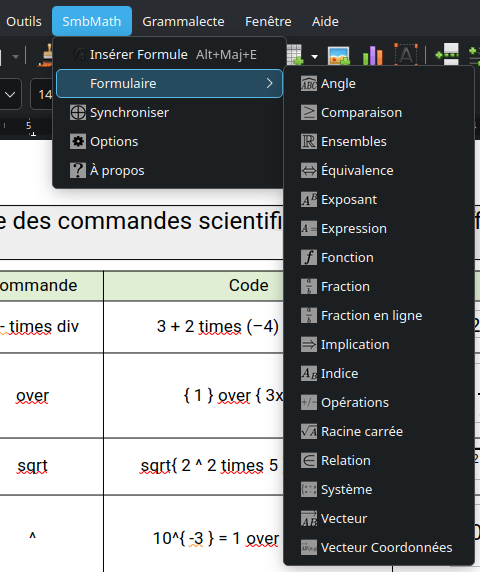This screenshot has height=572, width=480.
Task: Open the Outils menu
Action: pyautogui.click(x=23, y=22)
